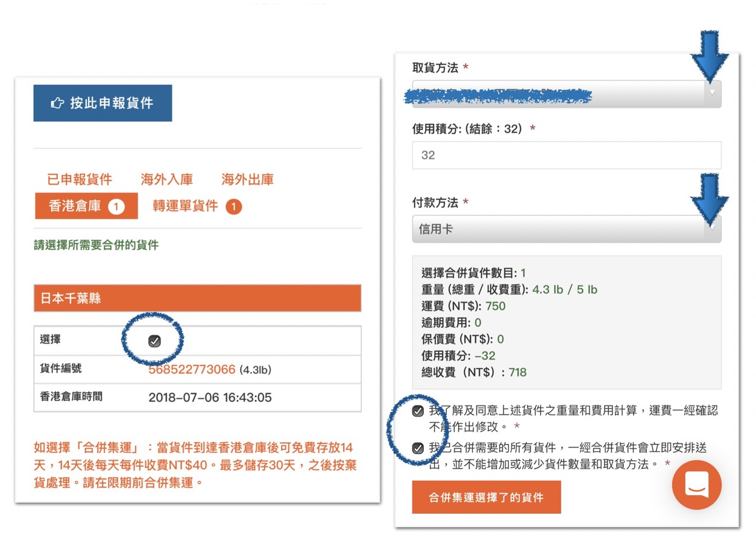Click the 2018-07-06 16:43:05 warehouse time cell

point(210,397)
